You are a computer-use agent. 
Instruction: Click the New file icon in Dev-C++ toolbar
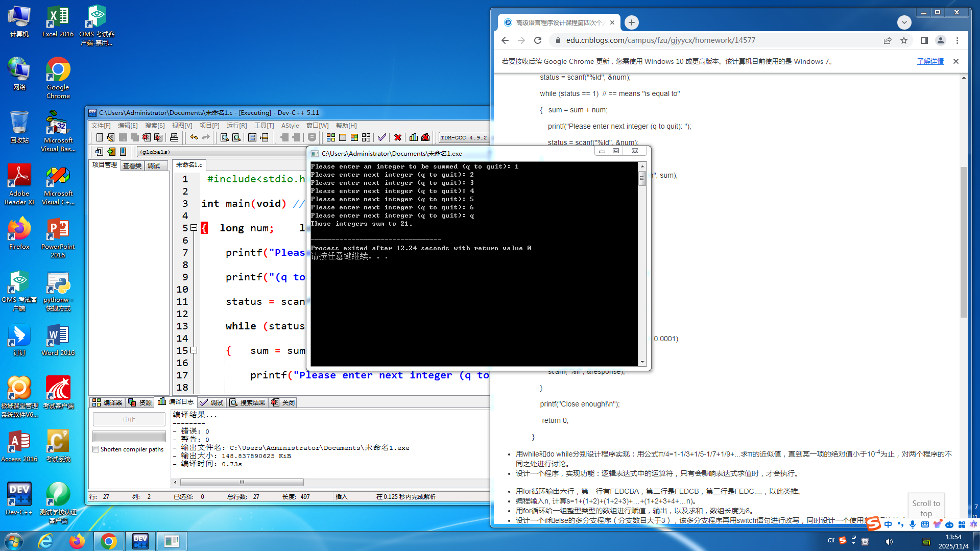pos(100,137)
